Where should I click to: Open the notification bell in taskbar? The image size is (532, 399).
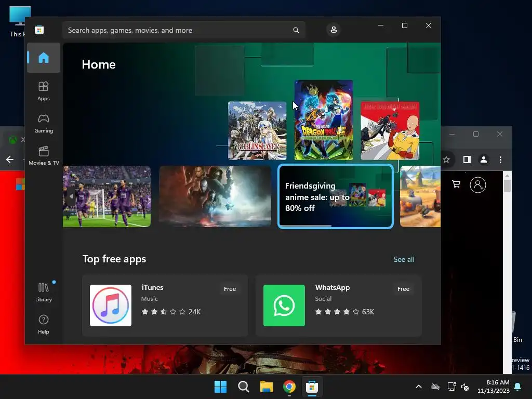click(518, 387)
